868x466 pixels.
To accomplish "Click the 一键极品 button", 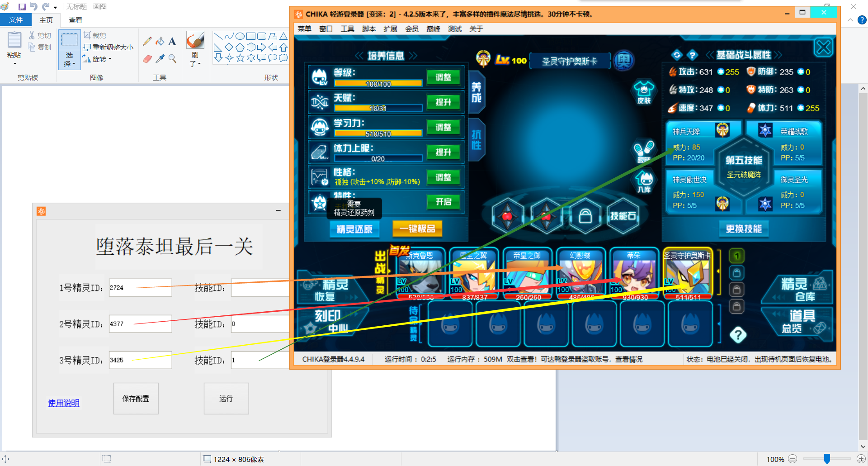I will (417, 229).
